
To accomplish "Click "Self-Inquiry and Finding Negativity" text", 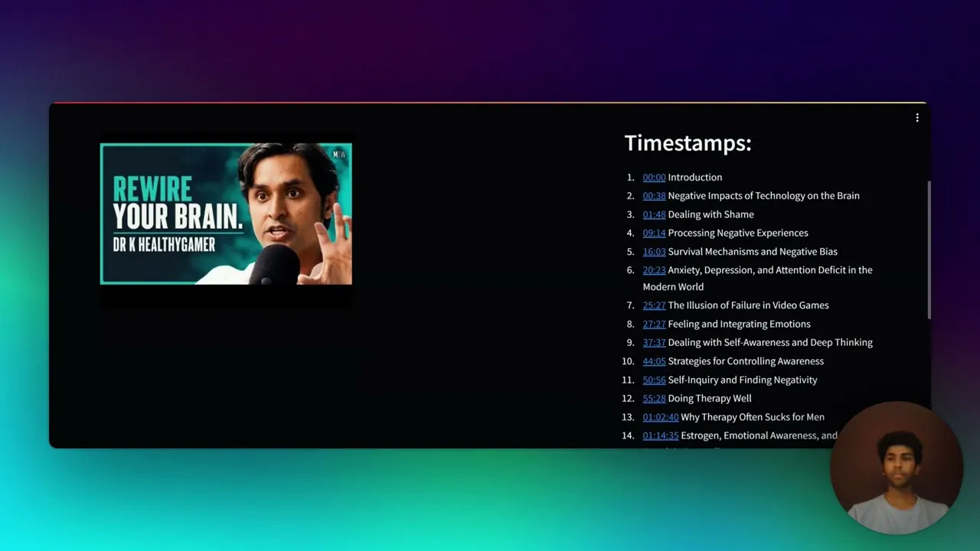I will coord(743,380).
